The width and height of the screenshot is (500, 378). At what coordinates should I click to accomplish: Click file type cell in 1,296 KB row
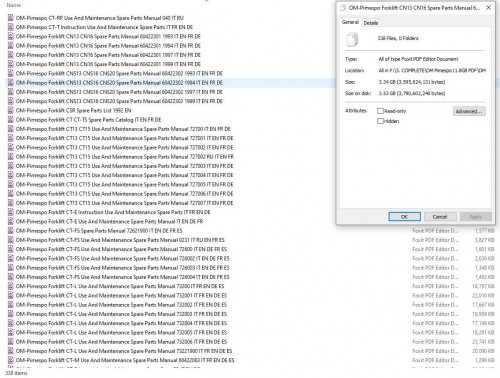click(435, 360)
